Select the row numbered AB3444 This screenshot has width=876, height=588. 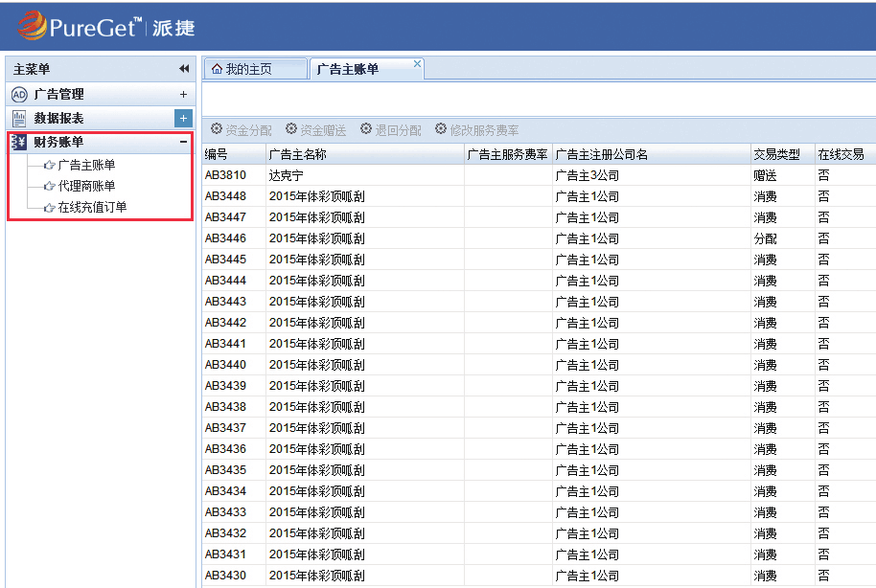[540, 281]
